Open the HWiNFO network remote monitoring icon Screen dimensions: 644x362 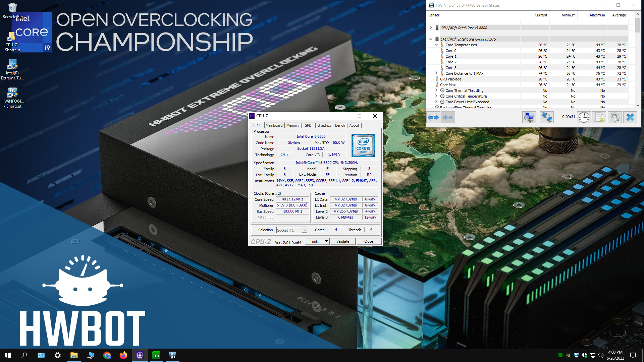(x=546, y=117)
